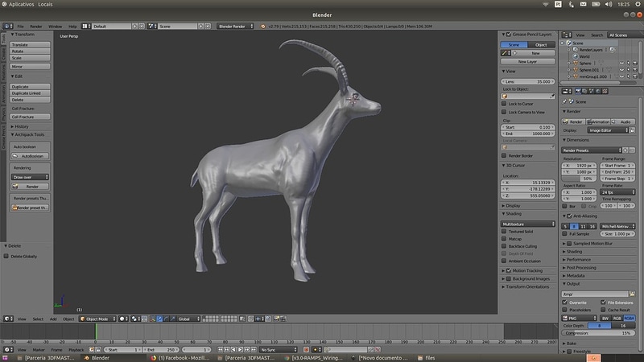644x362 pixels.
Task: Enable the Backface Culling checkbox
Action: point(504,246)
